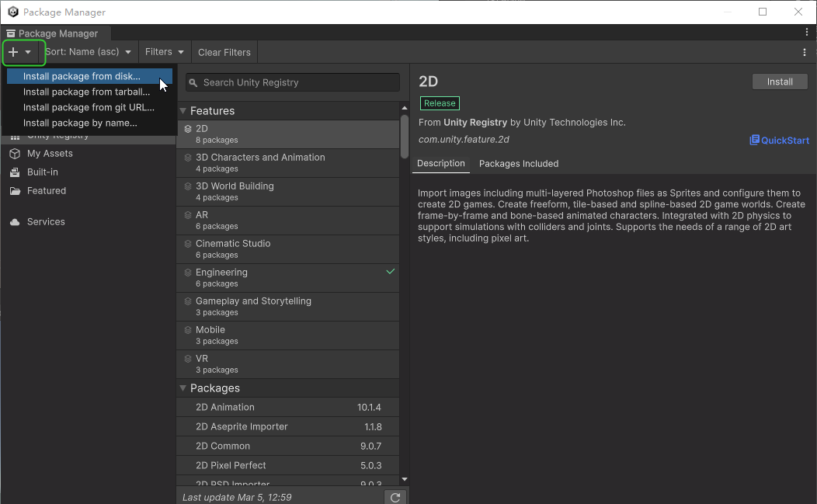
Task: Open the Sort: Name (asc) dropdown
Action: 88,52
